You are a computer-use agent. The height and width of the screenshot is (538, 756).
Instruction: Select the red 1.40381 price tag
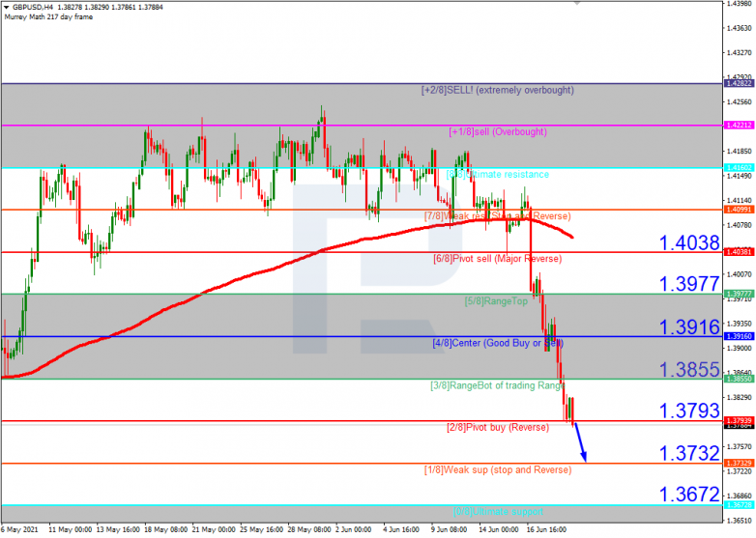point(739,252)
